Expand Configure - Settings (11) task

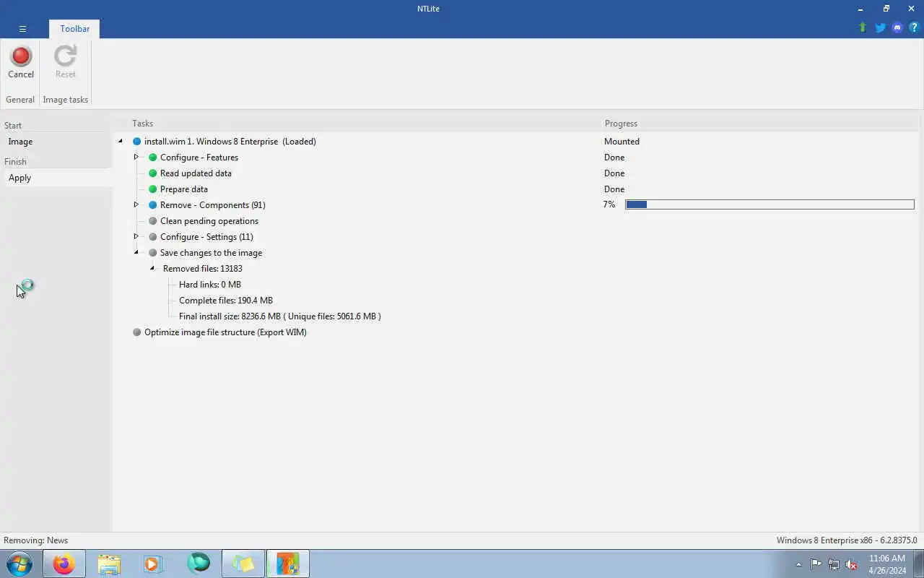click(136, 237)
